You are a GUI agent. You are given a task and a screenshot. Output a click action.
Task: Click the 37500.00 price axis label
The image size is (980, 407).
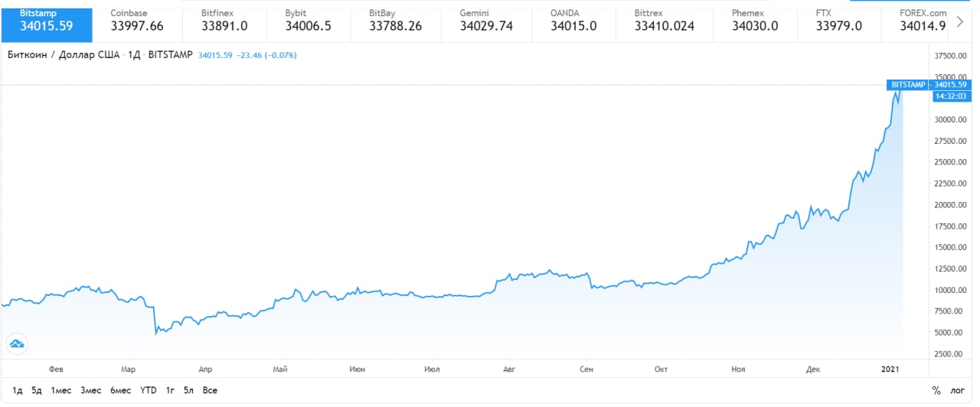click(952, 56)
